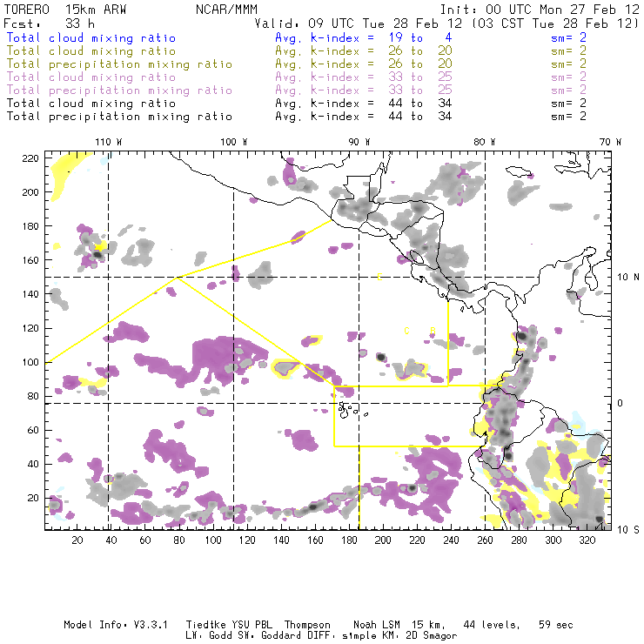The image size is (644, 644).
Task: Select the "90 W" longitude label
Action: (359, 142)
